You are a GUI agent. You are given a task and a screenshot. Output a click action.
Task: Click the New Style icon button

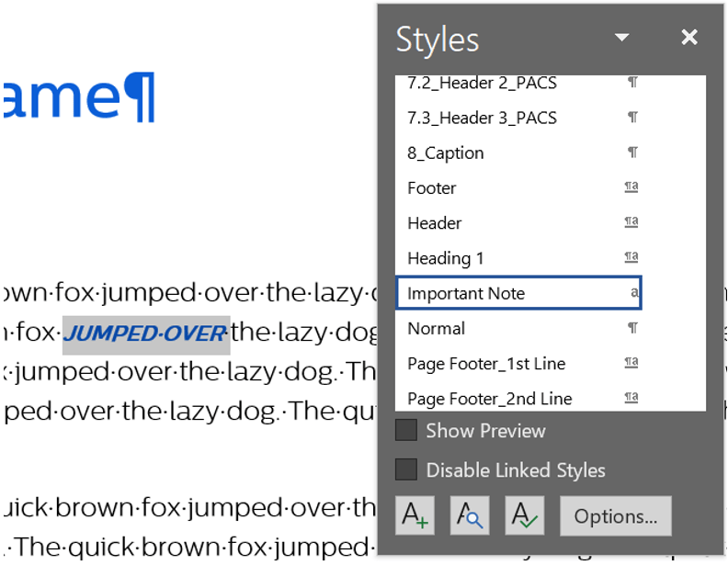pyautogui.click(x=415, y=515)
